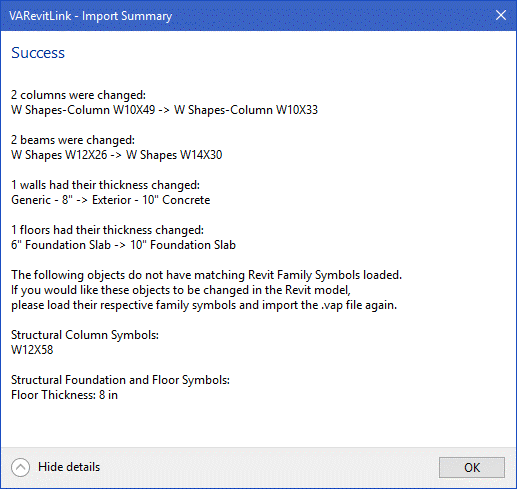Click the Generic 8" to Exterior 10" Concrete line
Image resolution: width=517 pixels, height=489 pixels.
point(111,200)
